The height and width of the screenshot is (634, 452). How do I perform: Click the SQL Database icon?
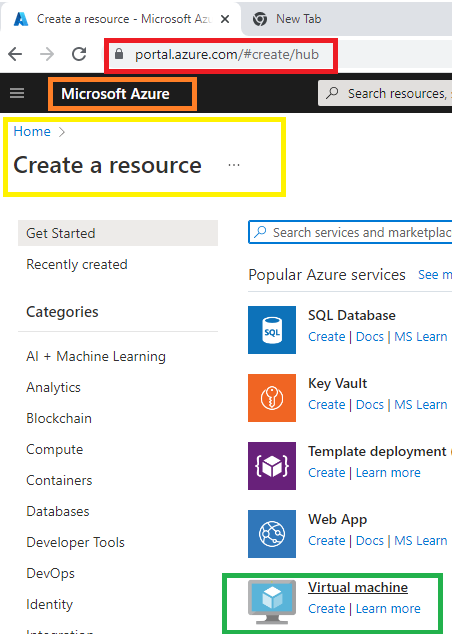point(272,330)
